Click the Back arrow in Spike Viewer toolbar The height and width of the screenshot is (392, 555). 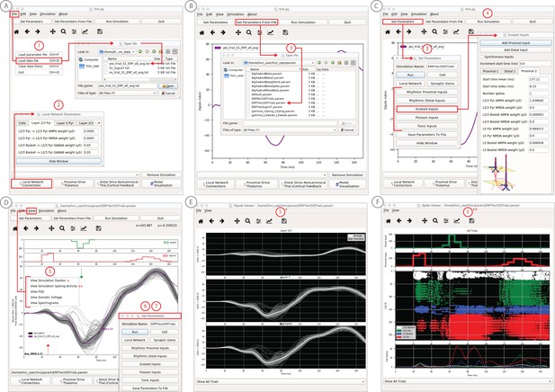click(x=398, y=221)
